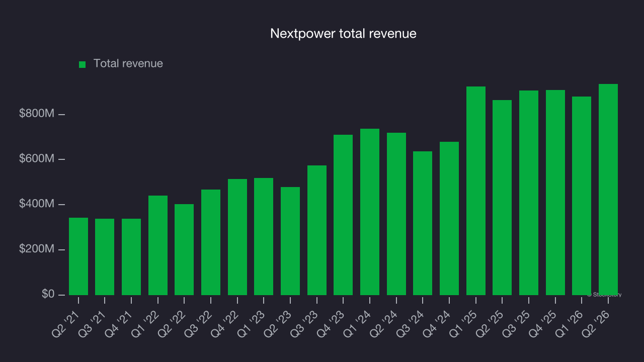The width and height of the screenshot is (644, 362).
Task: Click the green Total revenue legend swatch
Action: 83,64
